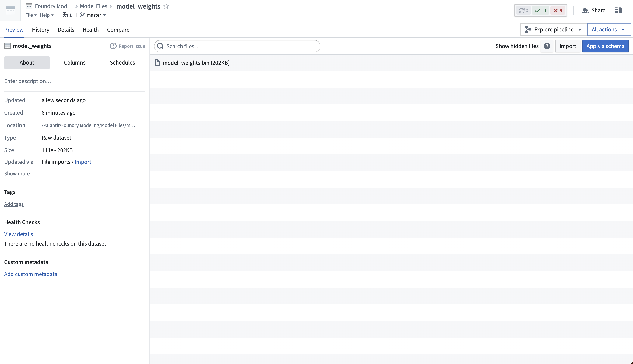
Task: Select the model_weights.bin file row
Action: point(391,63)
